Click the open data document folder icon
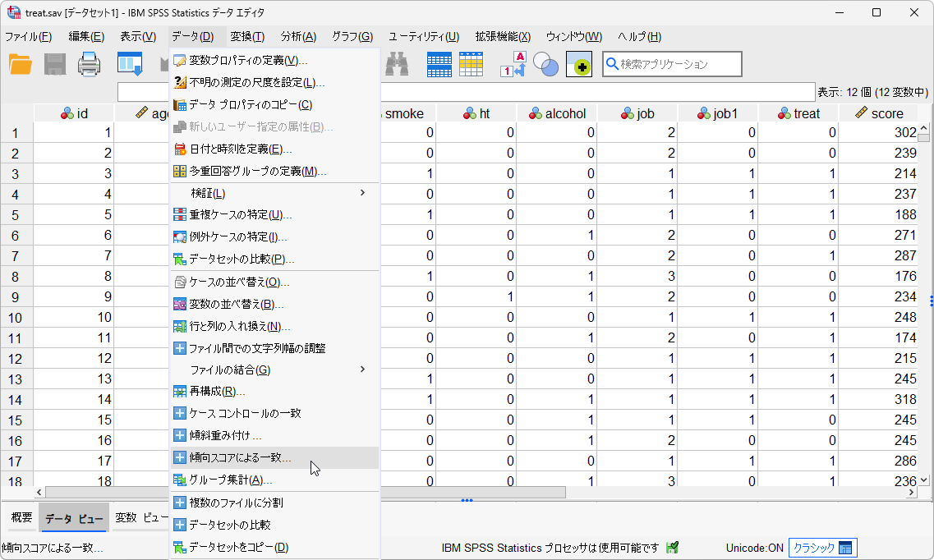 [x=20, y=64]
